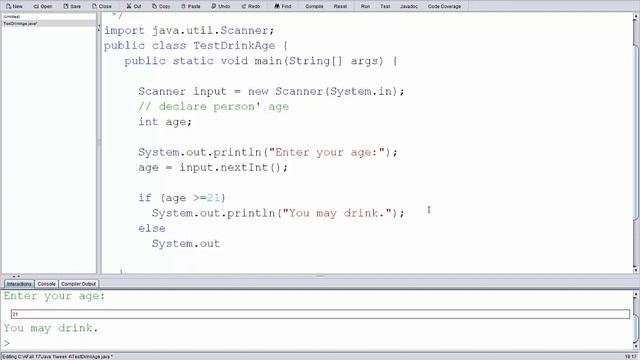Image resolution: width=640 pixels, height=360 pixels.
Task: Click the Copy toolbar button
Action: [x=161, y=6]
